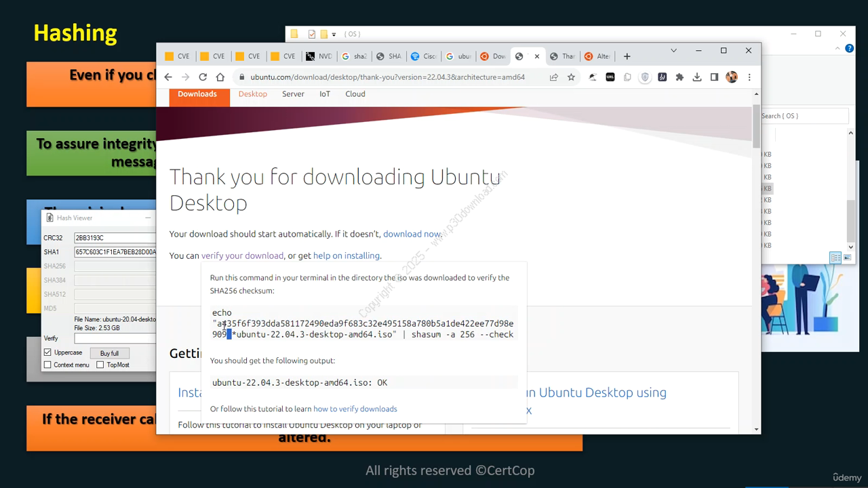Open the Chrome profile avatar
Viewport: 868px width, 488px height.
click(732, 77)
